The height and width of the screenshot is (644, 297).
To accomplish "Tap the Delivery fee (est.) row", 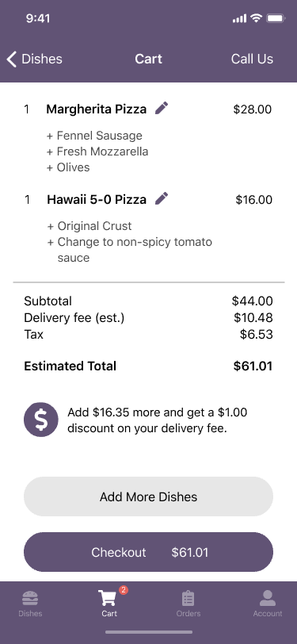I will pyautogui.click(x=149, y=318).
